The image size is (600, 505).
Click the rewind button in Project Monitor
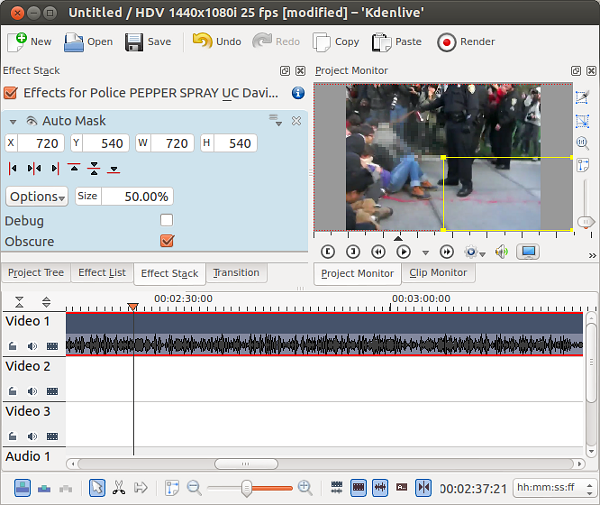[x=378, y=252]
